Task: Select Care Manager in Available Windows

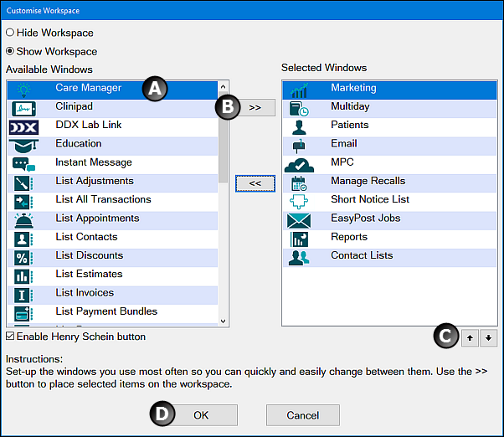Action: point(112,90)
